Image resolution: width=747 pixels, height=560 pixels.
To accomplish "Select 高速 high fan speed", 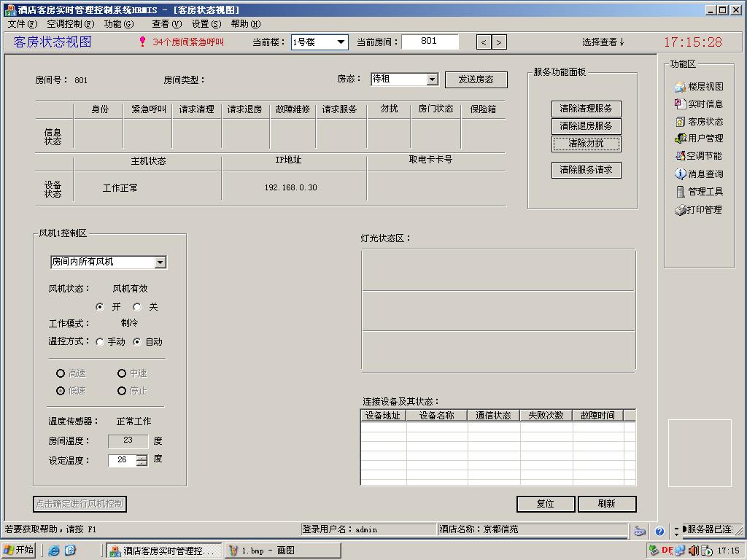I will click(x=61, y=373).
